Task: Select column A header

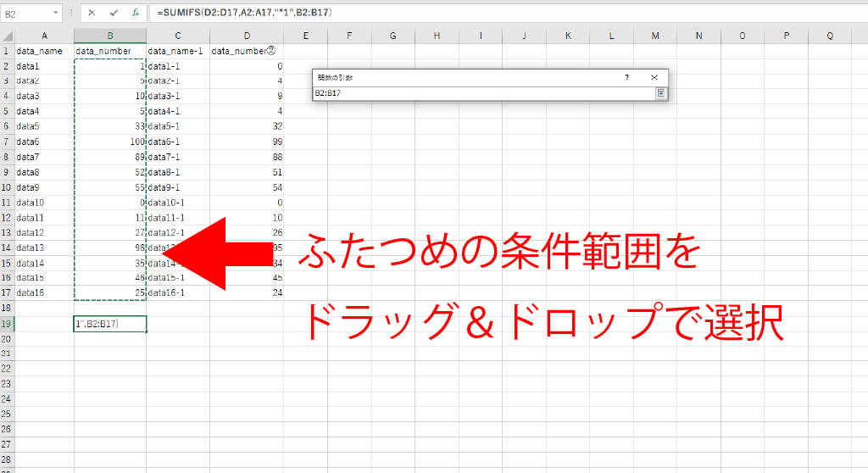Action: click(44, 36)
